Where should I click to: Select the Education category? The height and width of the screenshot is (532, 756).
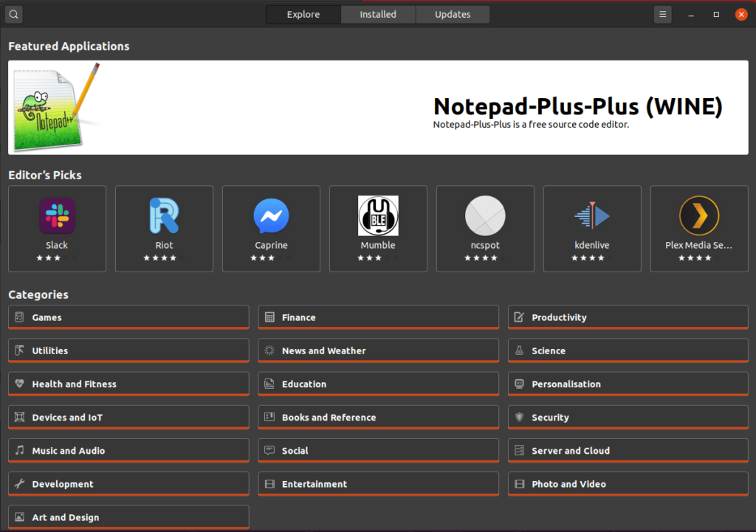[x=379, y=384]
